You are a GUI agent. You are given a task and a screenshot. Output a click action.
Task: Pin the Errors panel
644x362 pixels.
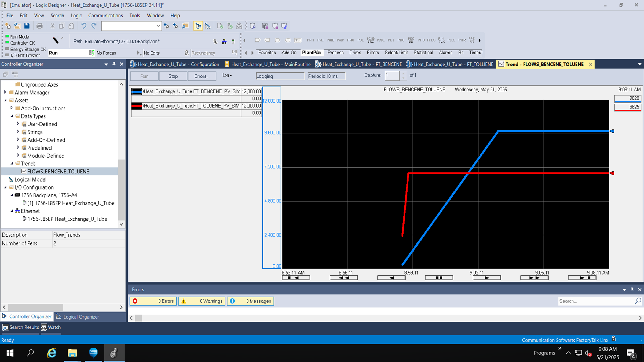(x=632, y=290)
